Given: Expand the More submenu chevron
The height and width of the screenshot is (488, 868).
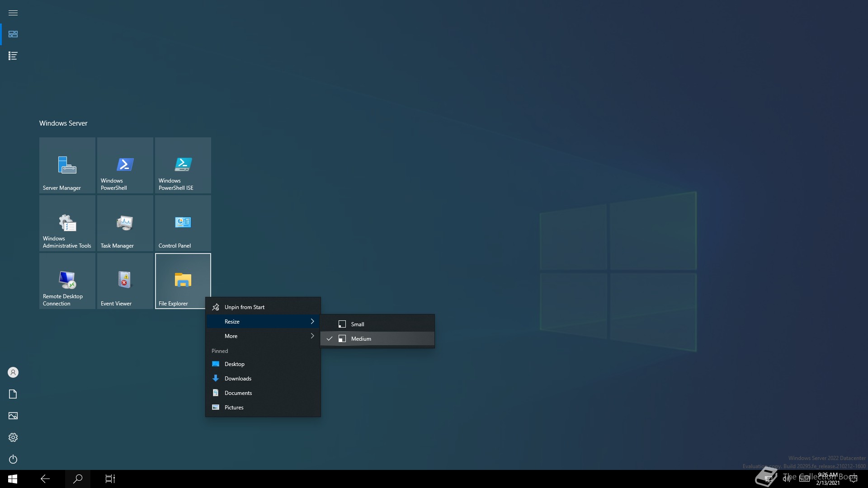Looking at the screenshot, I should click(312, 336).
